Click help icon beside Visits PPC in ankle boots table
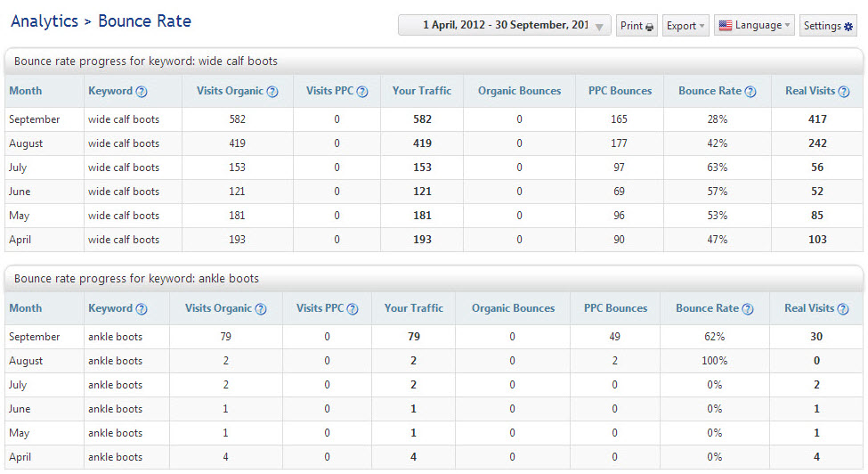The width and height of the screenshot is (868, 474). (x=353, y=309)
